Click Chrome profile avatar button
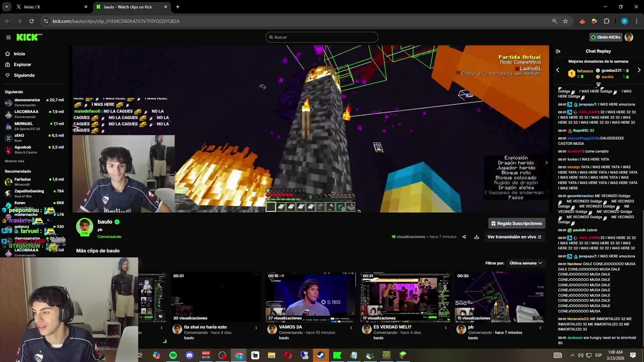 click(x=624, y=21)
